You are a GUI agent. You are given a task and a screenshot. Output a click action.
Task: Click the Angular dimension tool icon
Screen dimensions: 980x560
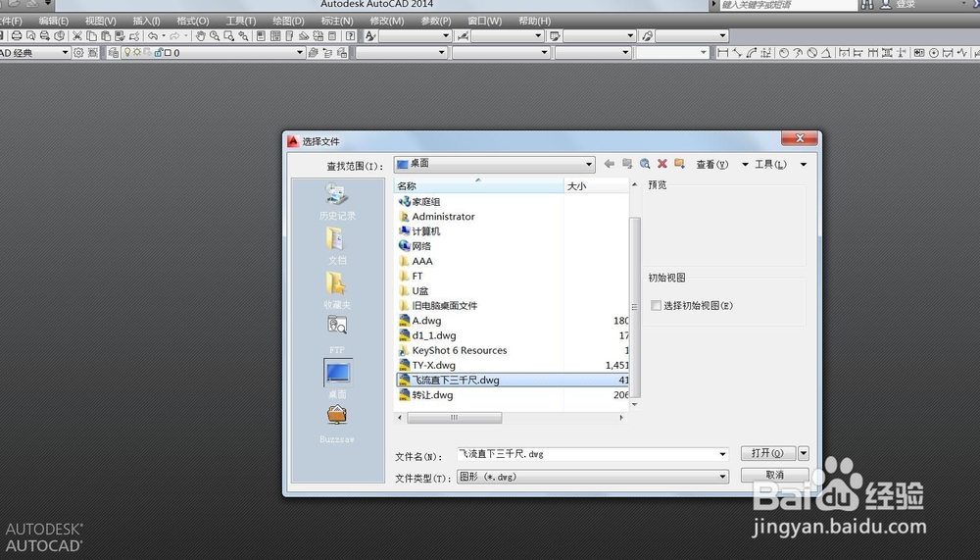(825, 53)
